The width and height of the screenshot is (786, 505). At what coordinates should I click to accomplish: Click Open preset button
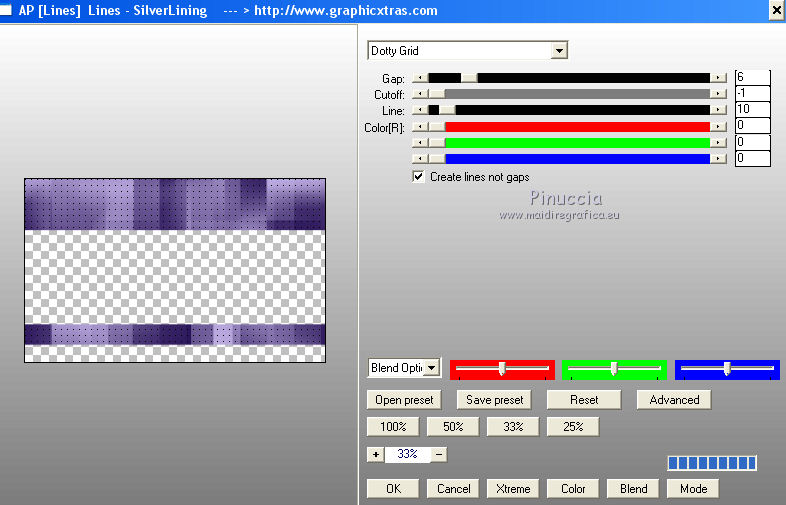coord(404,400)
